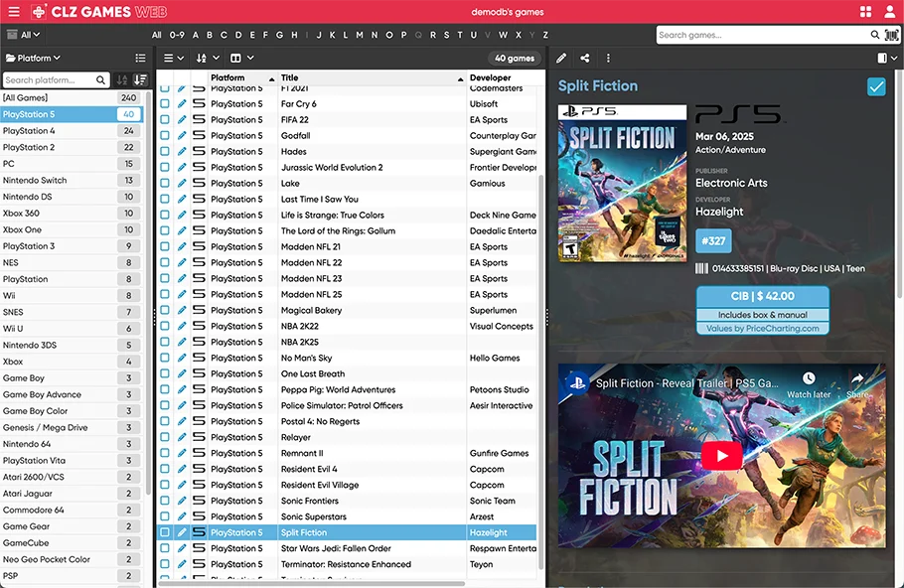Viewport: 904px width, 588px height.
Task: Edit the Far Cry 6 row pencil
Action: point(182,103)
